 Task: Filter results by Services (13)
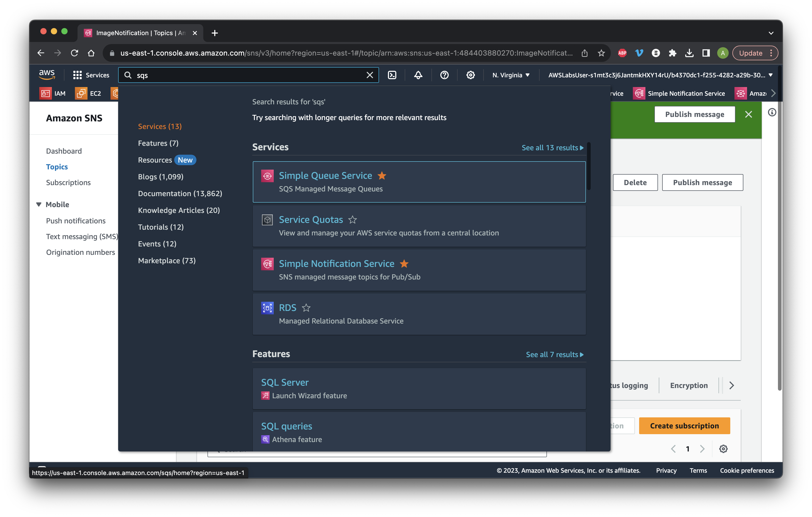coord(160,126)
